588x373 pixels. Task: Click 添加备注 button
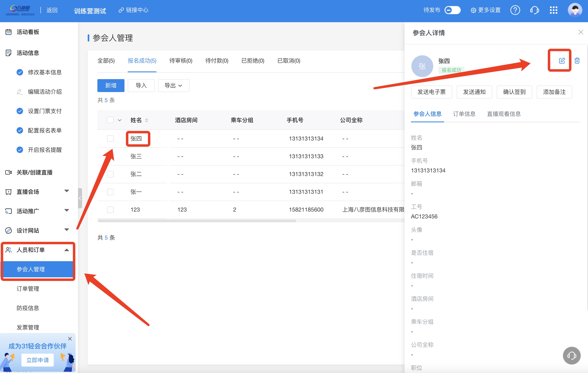pyautogui.click(x=554, y=92)
